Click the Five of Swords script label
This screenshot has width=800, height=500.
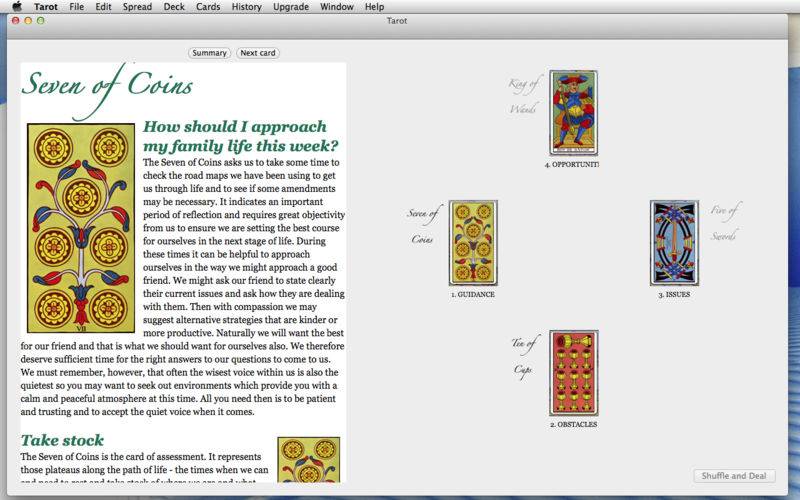pos(725,222)
